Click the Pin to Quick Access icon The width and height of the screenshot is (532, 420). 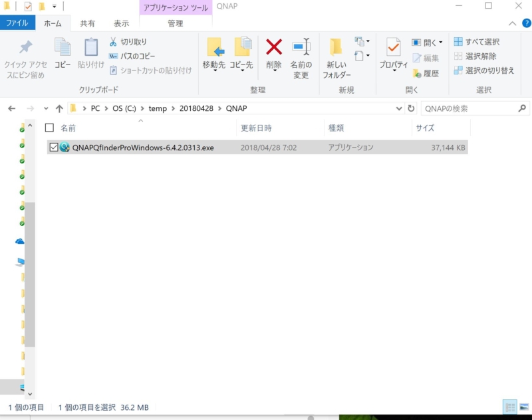click(x=25, y=47)
